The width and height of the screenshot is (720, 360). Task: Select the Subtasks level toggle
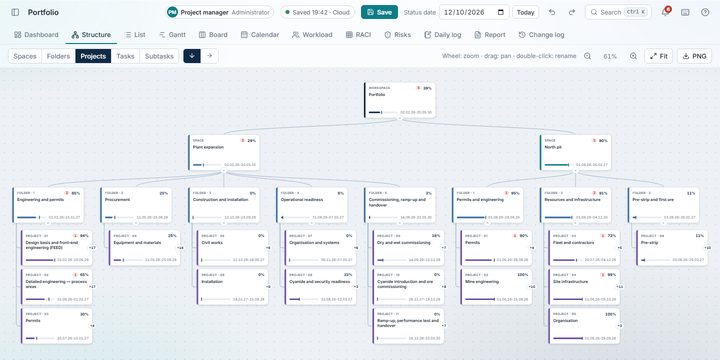[159, 56]
